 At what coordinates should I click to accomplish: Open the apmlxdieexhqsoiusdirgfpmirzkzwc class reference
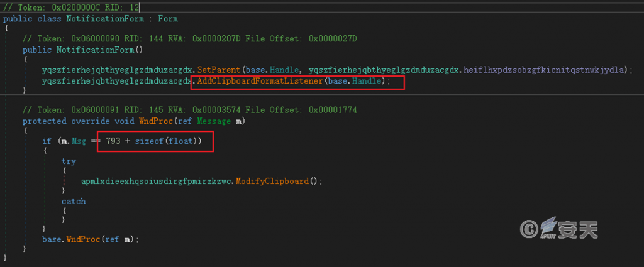(x=157, y=181)
